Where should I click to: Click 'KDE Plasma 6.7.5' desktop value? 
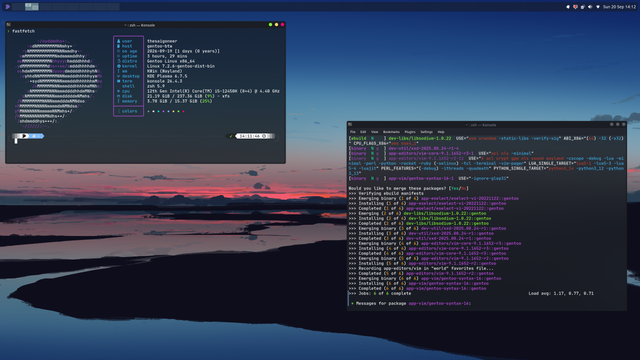[167, 76]
